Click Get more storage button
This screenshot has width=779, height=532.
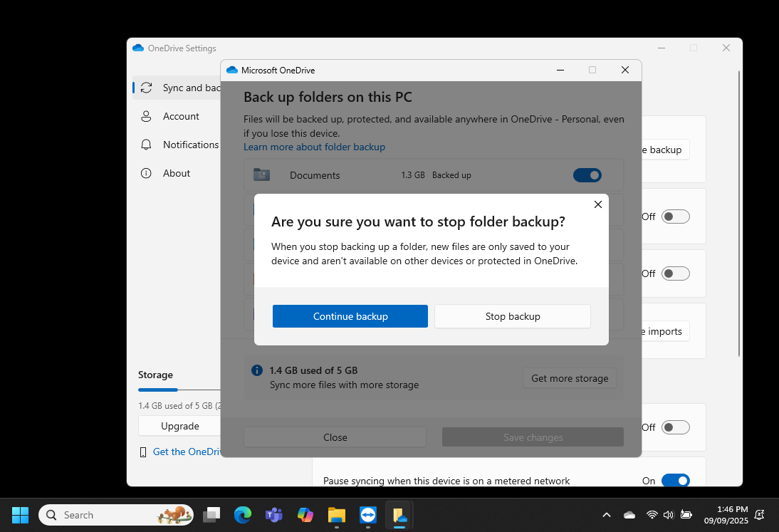570,378
